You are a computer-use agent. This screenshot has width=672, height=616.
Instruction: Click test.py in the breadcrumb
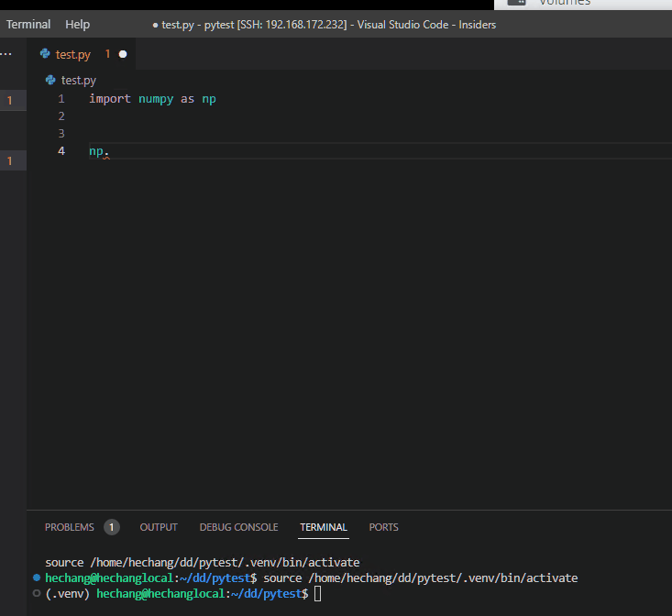tap(79, 80)
